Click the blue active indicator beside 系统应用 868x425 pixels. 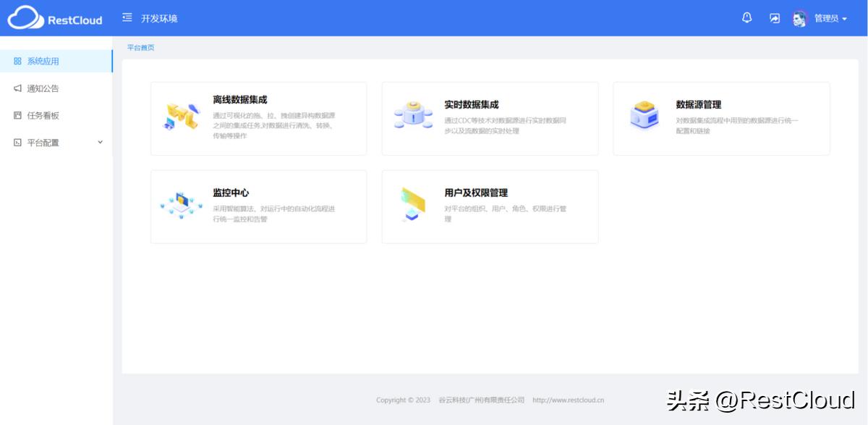[111, 61]
